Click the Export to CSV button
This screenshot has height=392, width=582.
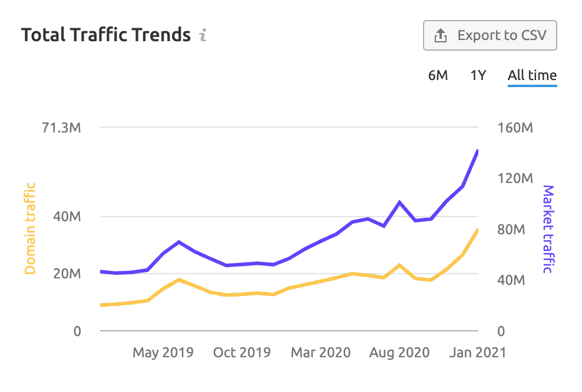[x=490, y=35]
